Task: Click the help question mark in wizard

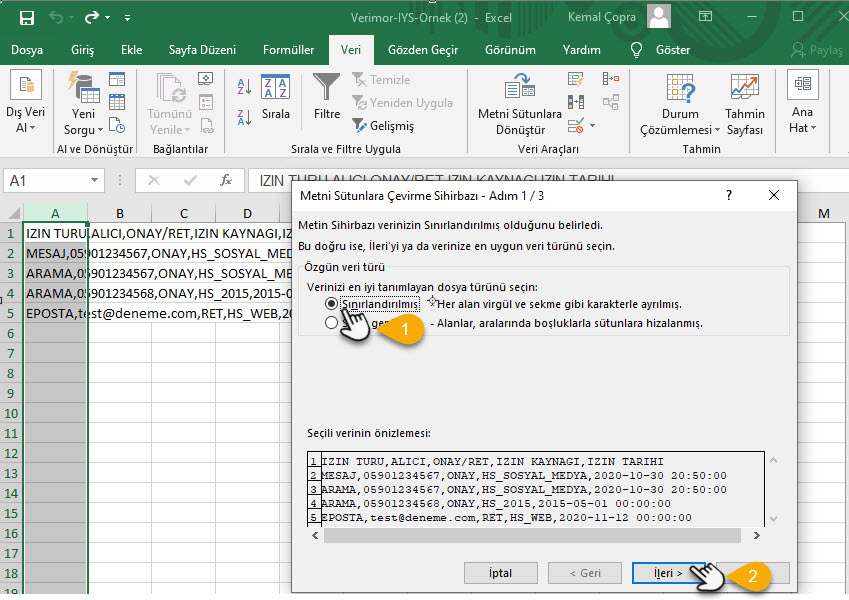Action: [x=729, y=195]
